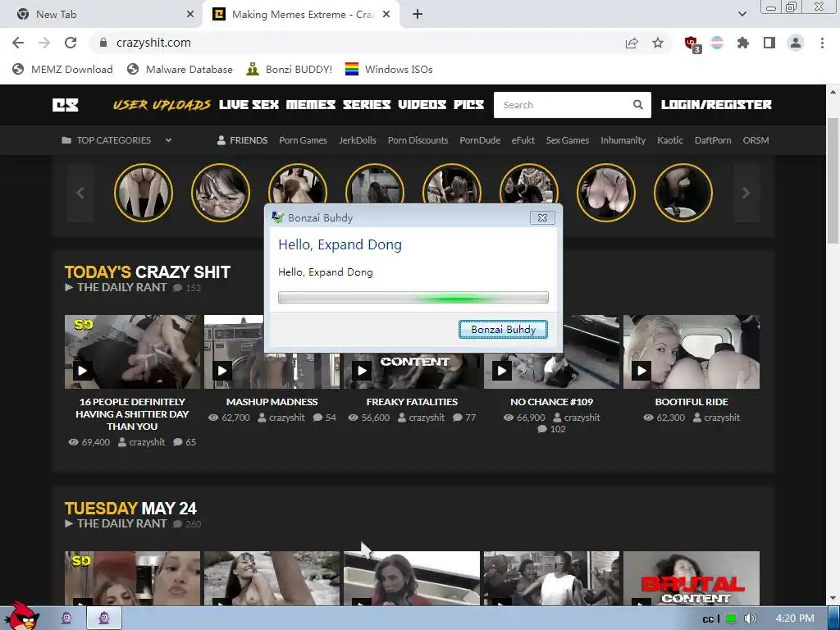840x630 pixels.
Task: Open the PICS section
Action: (468, 105)
